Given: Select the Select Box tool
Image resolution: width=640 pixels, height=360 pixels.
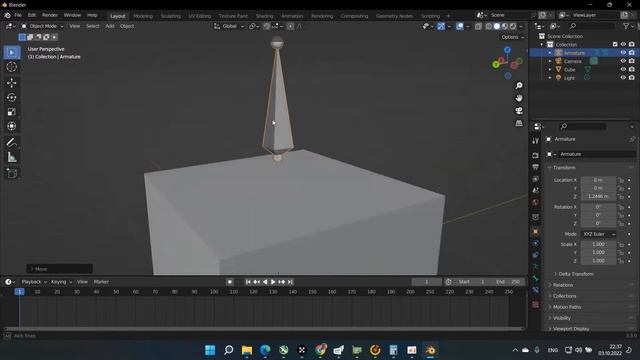Looking at the screenshot, I should pyautogui.click(x=11, y=53).
